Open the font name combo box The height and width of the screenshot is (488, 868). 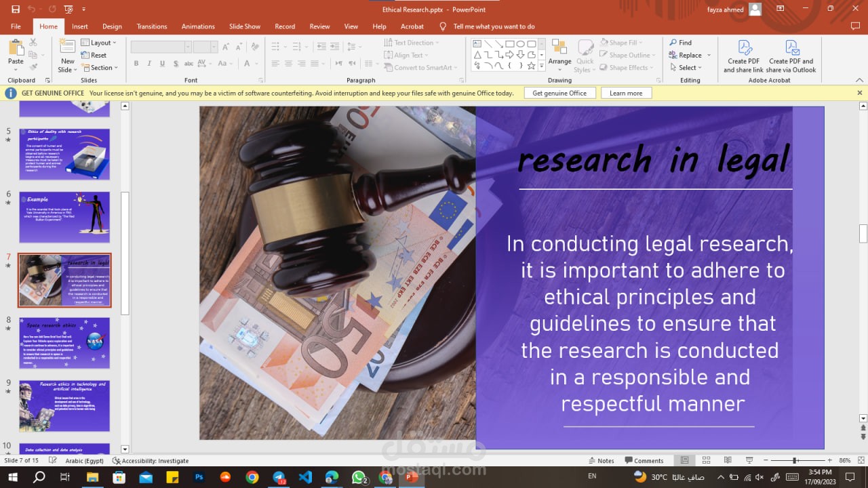(161, 47)
